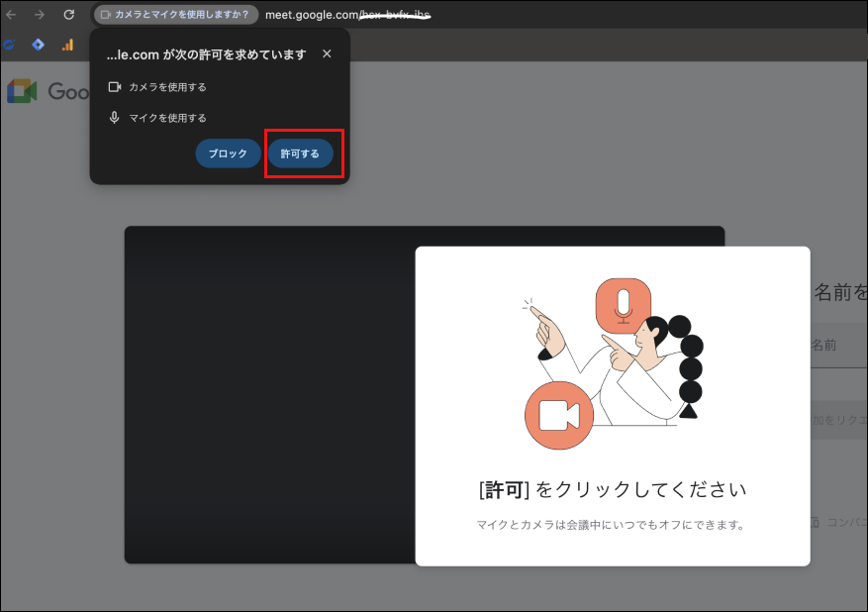
Task: Click the browser back arrow
Action: point(11,15)
